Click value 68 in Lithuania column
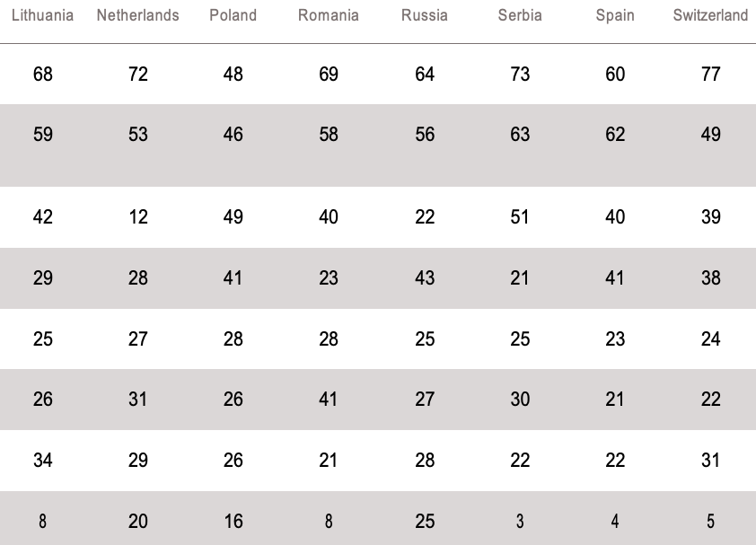 (x=42, y=74)
